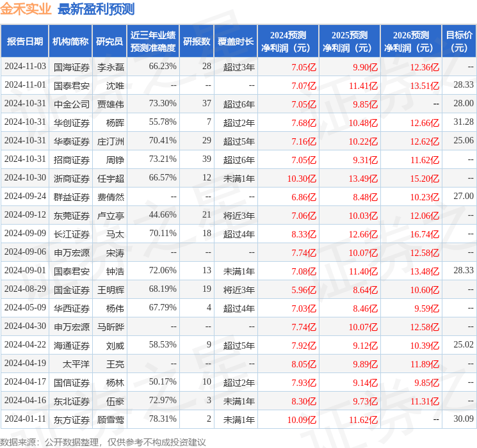Select the 国海证券 institution cell
Viewport: 477px width, 448px height.
coord(72,67)
